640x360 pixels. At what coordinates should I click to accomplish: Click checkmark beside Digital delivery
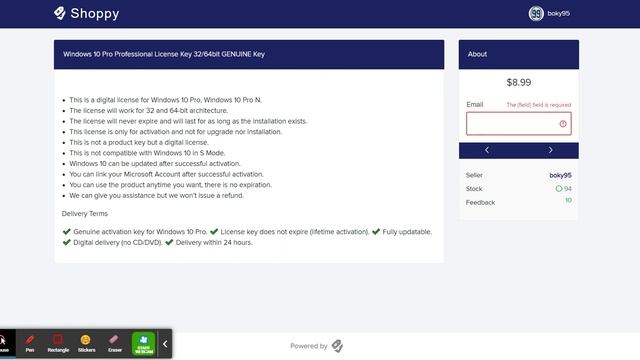pyautogui.click(x=67, y=242)
